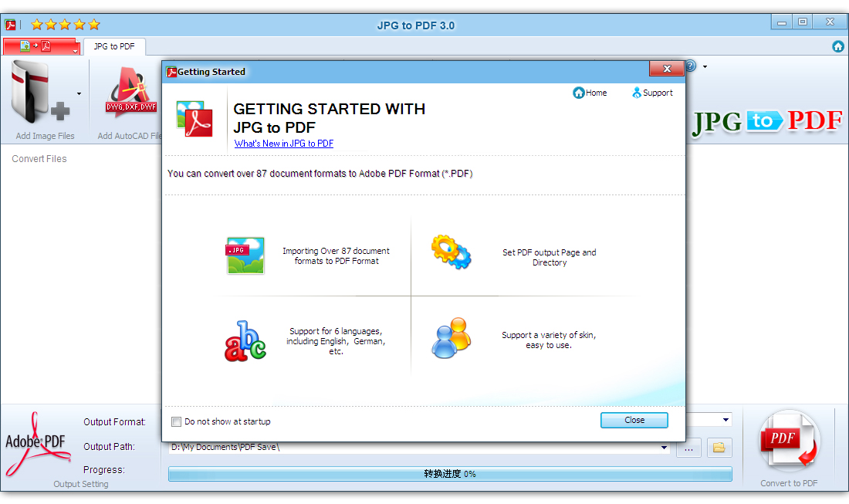Click the Convert to PDF icon
Screen dimensions: 849x504
(789, 441)
